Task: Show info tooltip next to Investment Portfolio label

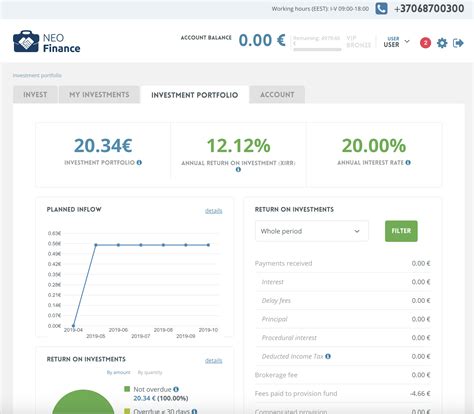Action: pos(139,163)
